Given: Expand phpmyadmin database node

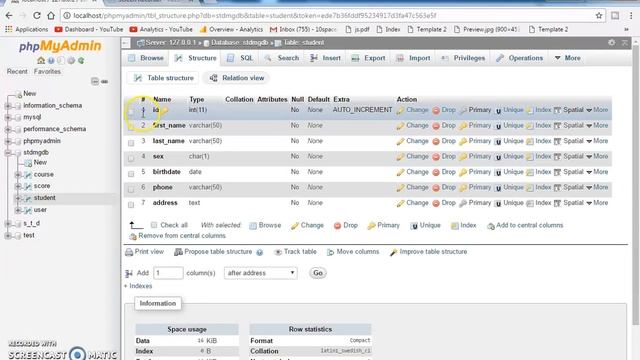Looking at the screenshot, I should tap(8, 141).
